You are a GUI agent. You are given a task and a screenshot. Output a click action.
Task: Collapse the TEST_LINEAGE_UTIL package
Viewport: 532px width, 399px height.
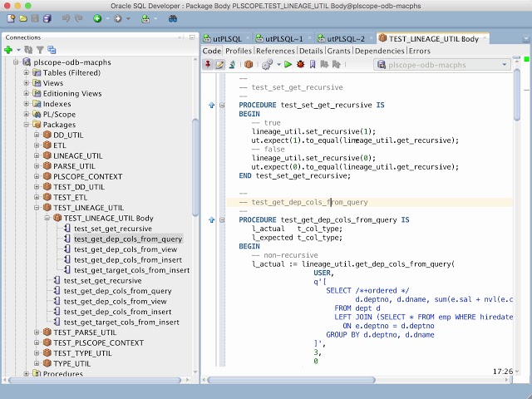(x=37, y=208)
